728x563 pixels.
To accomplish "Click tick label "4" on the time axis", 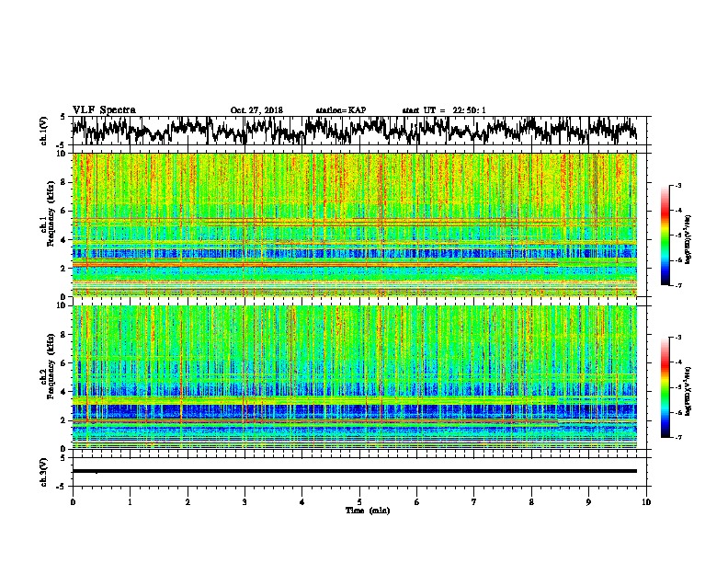I will 302,501.
